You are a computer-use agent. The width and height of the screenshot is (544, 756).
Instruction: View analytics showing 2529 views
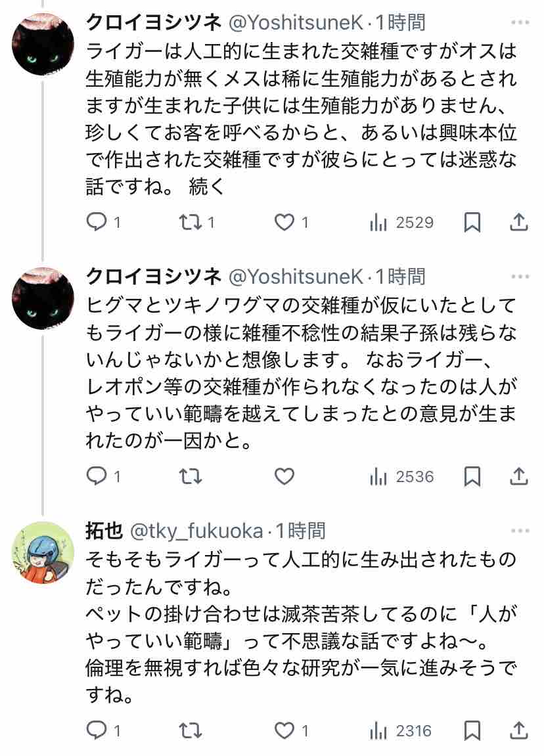(x=401, y=222)
